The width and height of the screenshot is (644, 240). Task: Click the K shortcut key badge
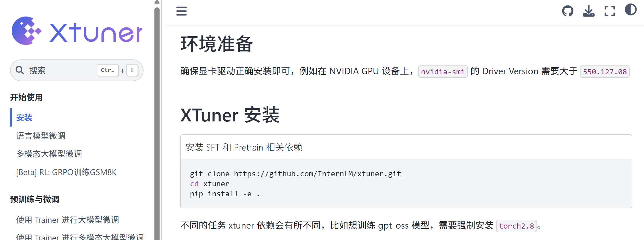pos(132,70)
